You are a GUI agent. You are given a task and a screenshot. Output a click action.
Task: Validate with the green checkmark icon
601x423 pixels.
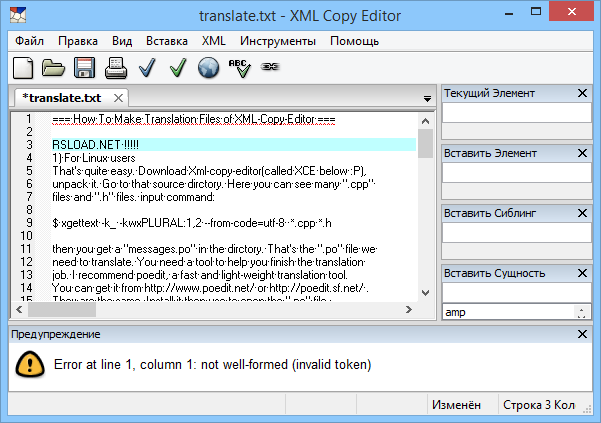coord(178,68)
